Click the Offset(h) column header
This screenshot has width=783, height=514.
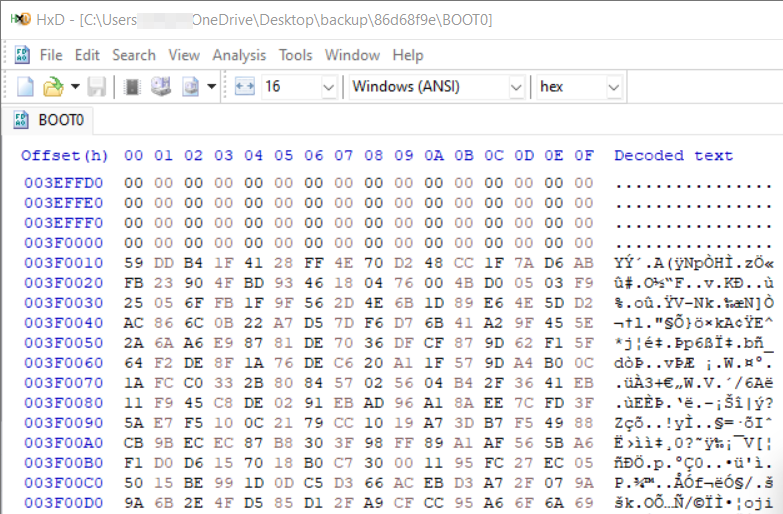(64, 155)
